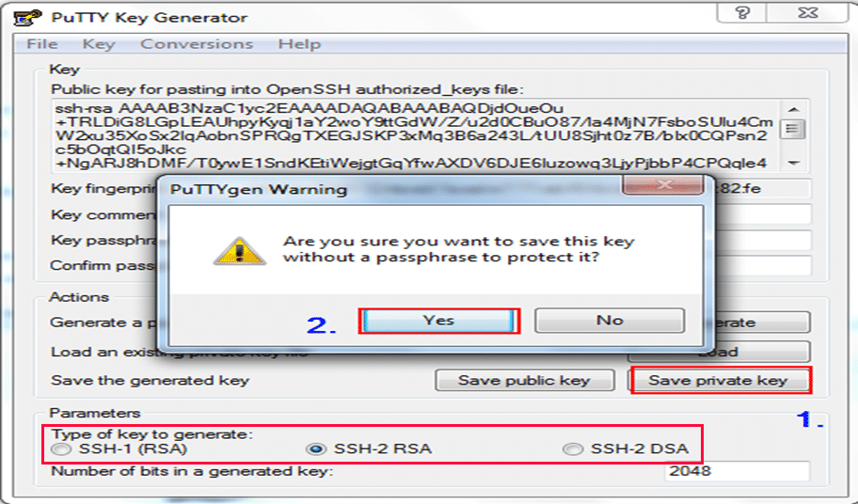Click the number of bits input field
858x504 pixels.
738,471
